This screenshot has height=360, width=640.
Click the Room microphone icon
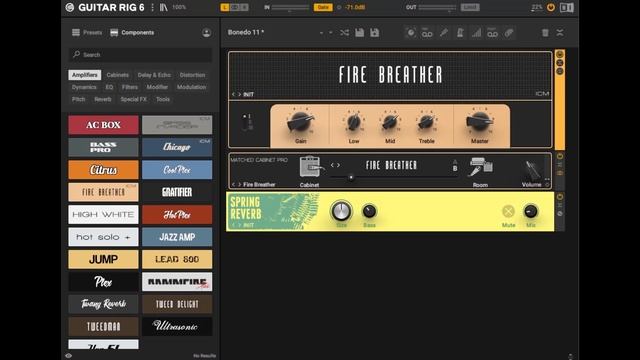tap(480, 167)
